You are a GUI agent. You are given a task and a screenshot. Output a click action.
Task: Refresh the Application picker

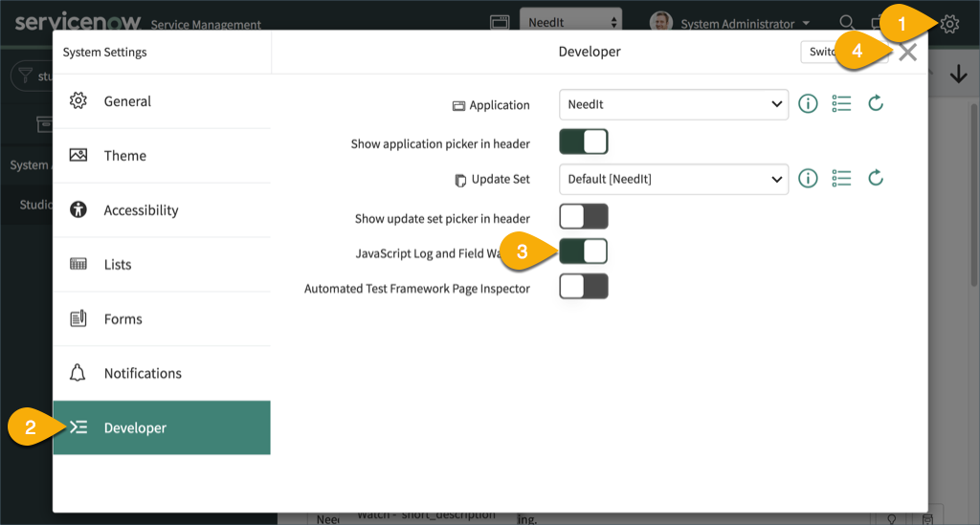point(875,103)
